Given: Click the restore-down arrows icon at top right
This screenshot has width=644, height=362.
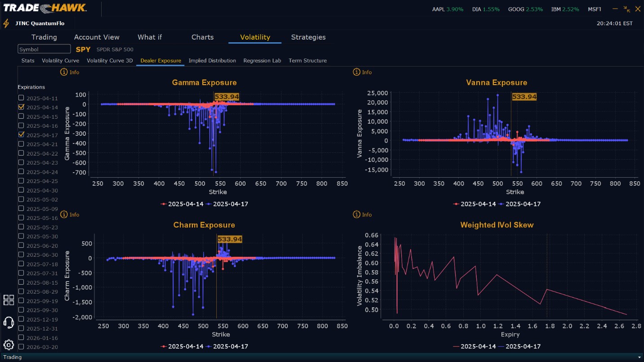Looking at the screenshot, I should [x=627, y=9].
